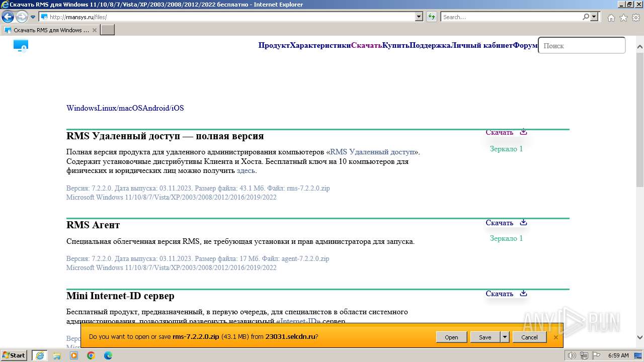The image size is (644, 362).
Task: Open the search provider dropdown arrow
Action: coord(594,17)
